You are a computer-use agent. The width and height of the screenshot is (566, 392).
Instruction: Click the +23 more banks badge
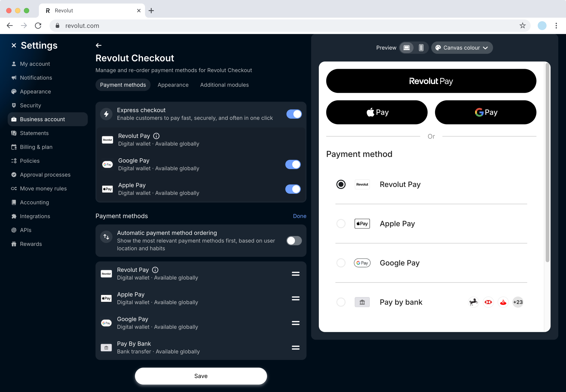[518, 302]
